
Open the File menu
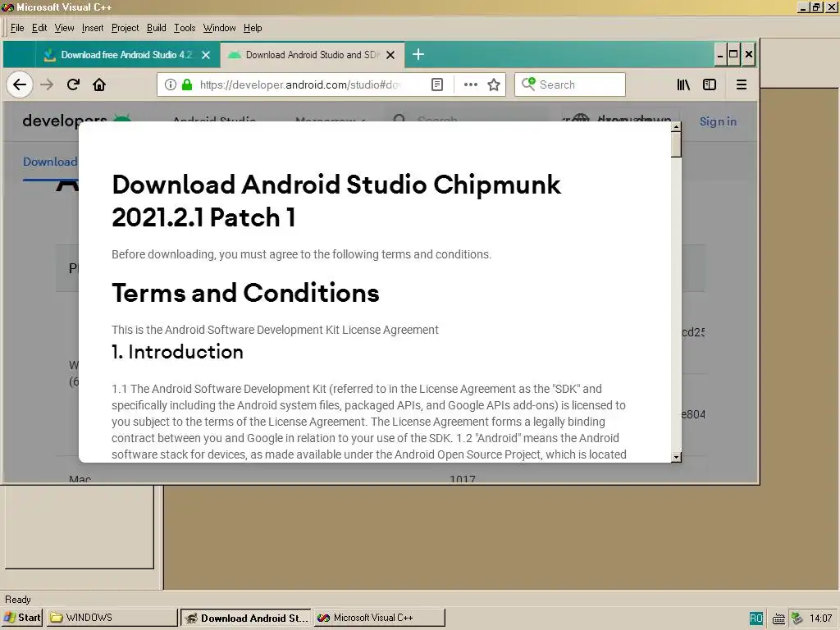[17, 28]
